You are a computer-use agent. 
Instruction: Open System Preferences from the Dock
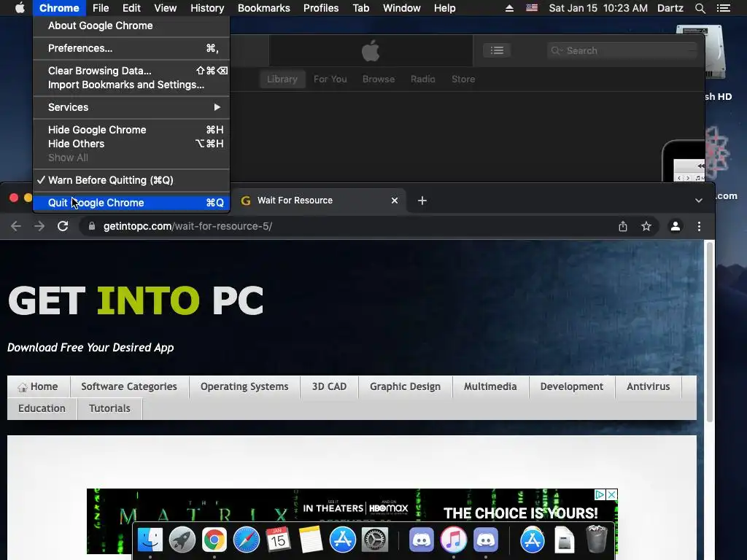click(x=375, y=540)
